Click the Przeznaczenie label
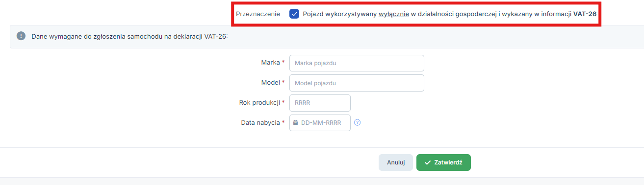The height and width of the screenshot is (185, 644). pyautogui.click(x=258, y=14)
